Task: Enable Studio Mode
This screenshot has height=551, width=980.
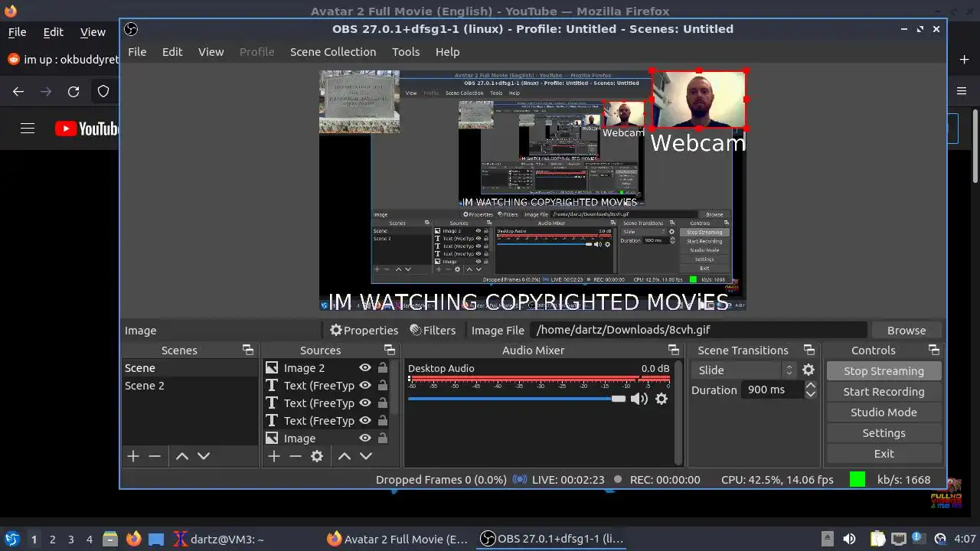Action: click(884, 412)
